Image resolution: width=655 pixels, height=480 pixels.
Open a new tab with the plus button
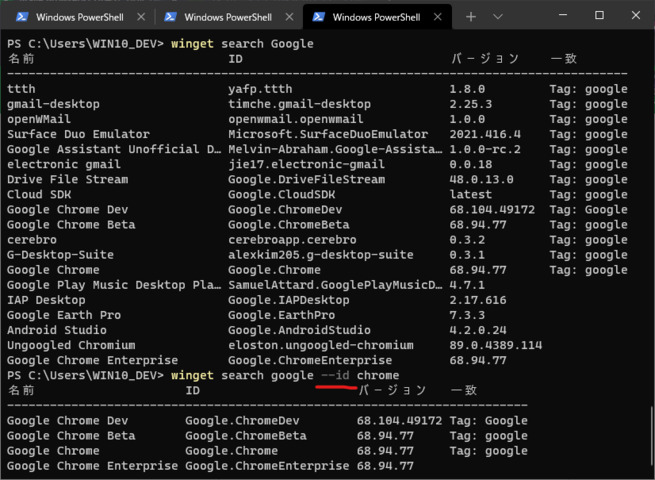tap(471, 17)
